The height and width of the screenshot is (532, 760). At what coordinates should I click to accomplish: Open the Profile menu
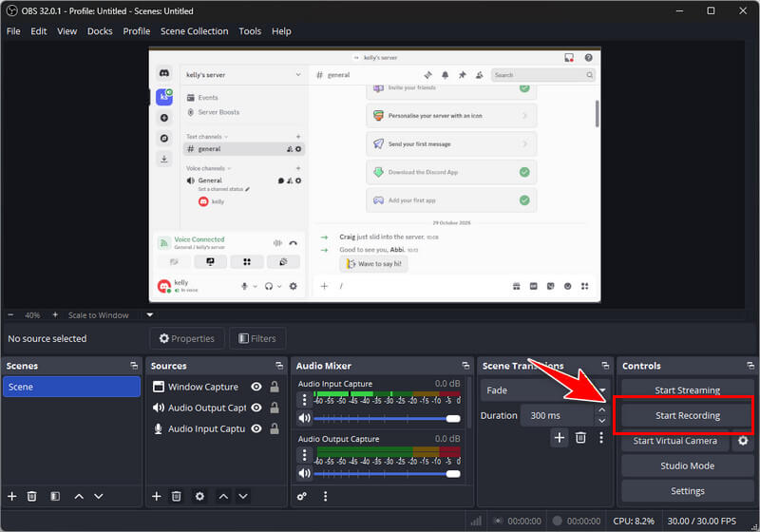point(136,31)
